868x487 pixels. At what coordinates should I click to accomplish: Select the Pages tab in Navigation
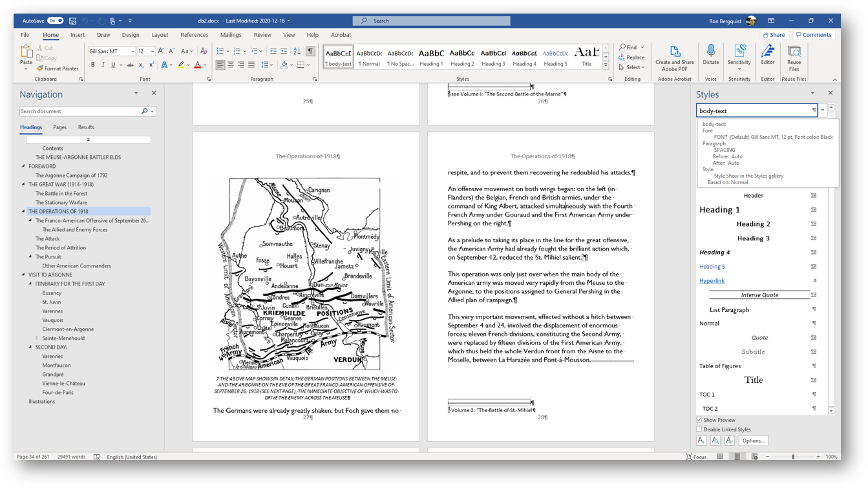pos(59,127)
